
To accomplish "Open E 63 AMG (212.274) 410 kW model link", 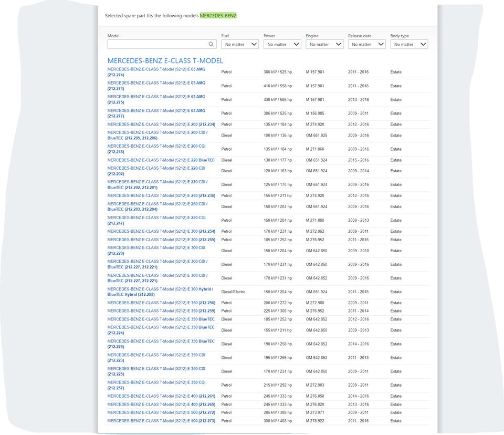I will (x=156, y=86).
